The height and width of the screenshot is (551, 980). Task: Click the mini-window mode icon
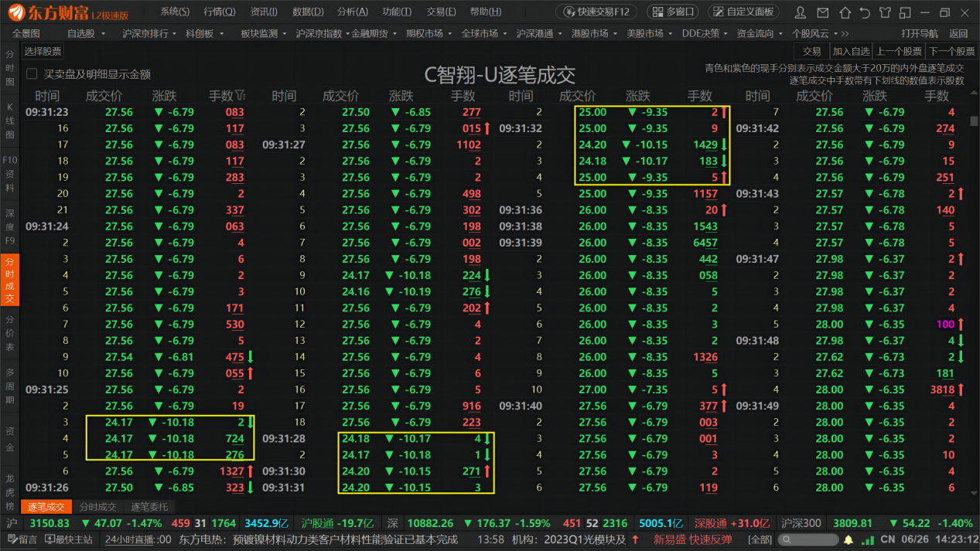pos(905,12)
